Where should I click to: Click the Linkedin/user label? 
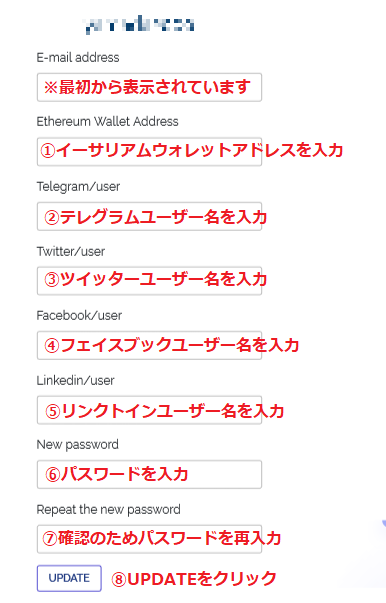(x=76, y=380)
